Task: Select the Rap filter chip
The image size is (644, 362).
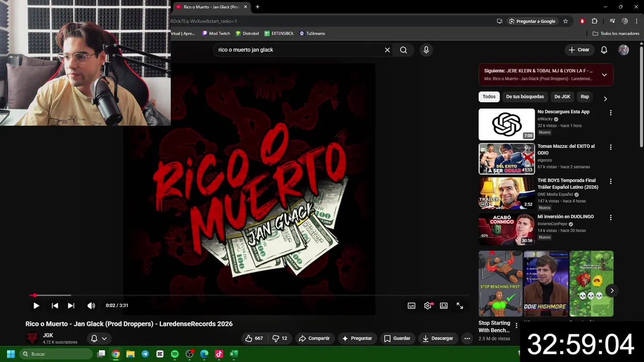Action: [585, 97]
